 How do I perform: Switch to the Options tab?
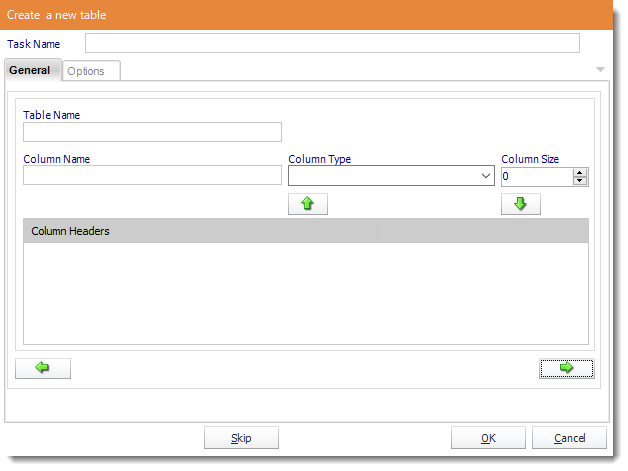91,71
